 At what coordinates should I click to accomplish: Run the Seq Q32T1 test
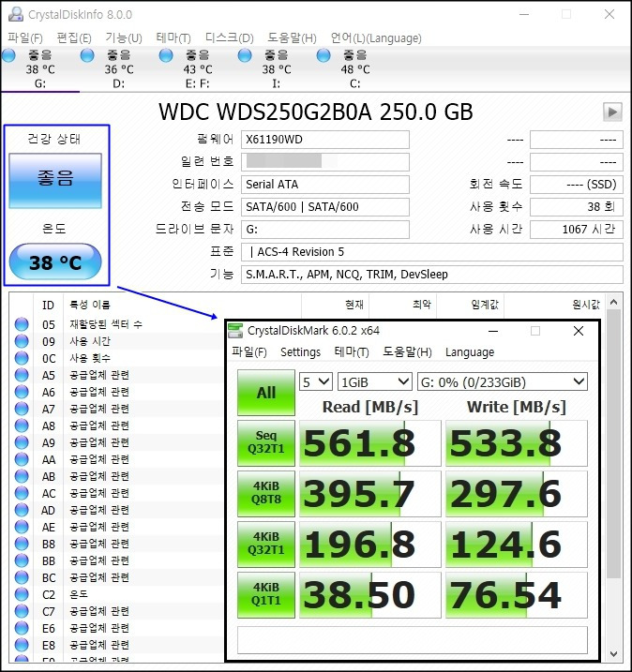click(x=266, y=442)
